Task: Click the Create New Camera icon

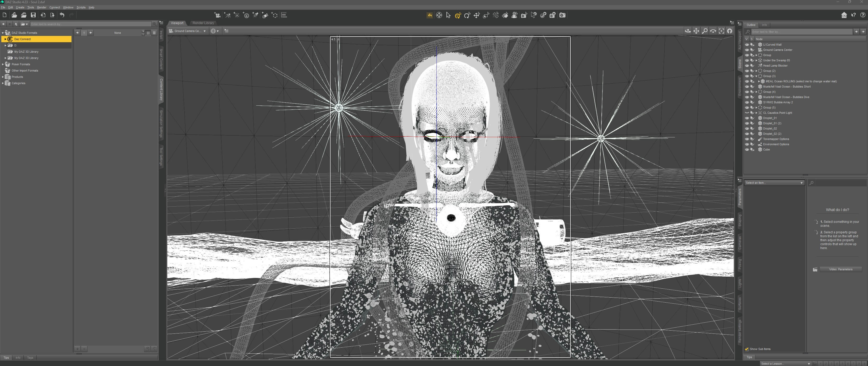Action: tap(218, 15)
